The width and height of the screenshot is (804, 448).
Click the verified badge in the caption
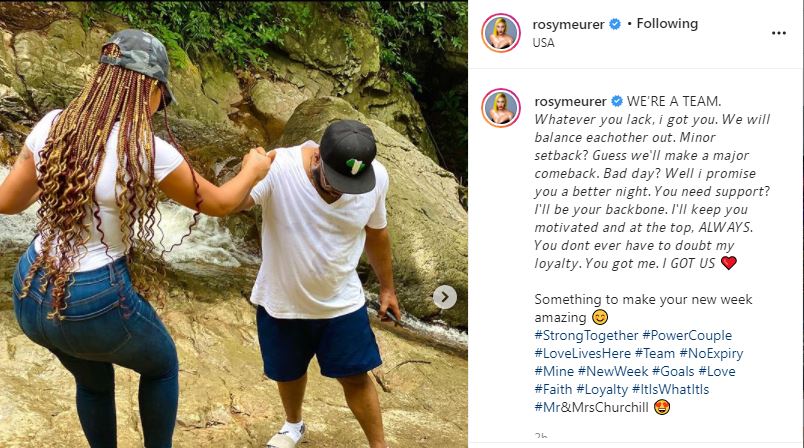617,101
